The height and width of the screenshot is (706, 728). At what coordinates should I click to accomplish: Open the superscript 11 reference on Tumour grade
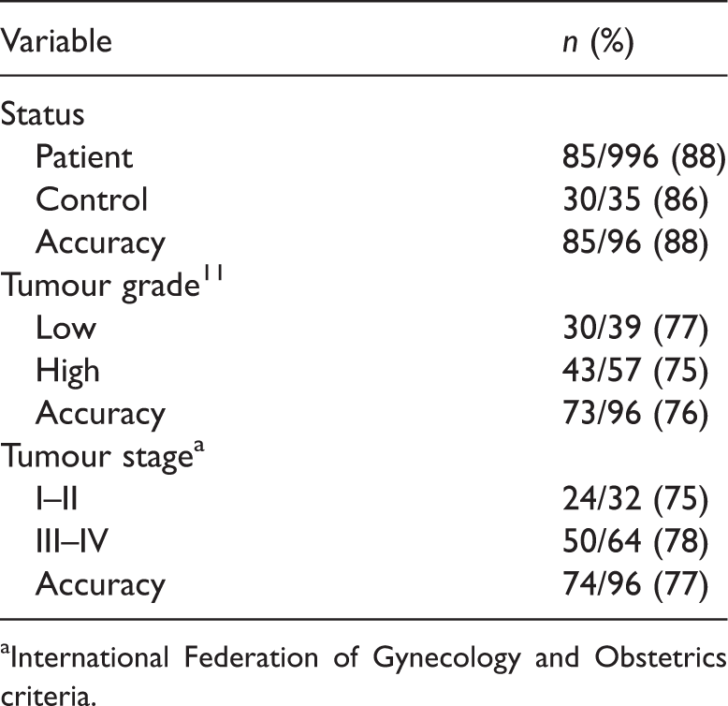click(x=212, y=272)
